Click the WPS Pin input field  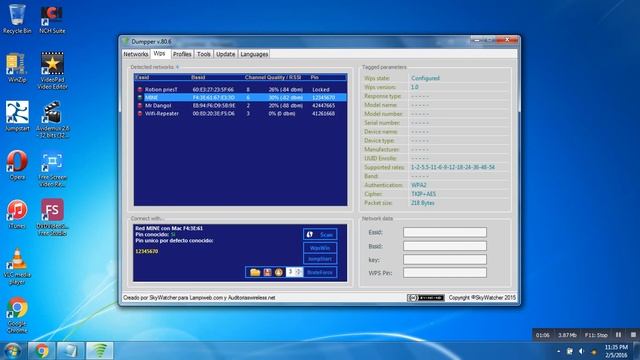tap(445, 273)
